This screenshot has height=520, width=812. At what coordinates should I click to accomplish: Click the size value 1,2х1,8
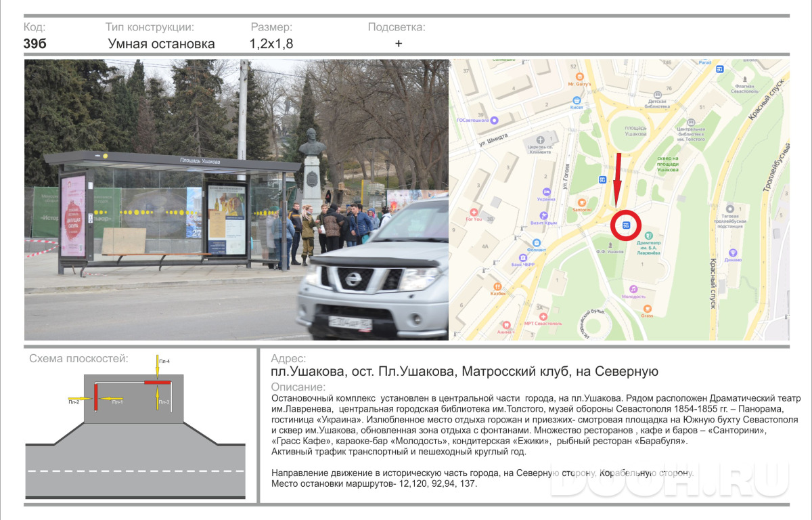pos(271,44)
